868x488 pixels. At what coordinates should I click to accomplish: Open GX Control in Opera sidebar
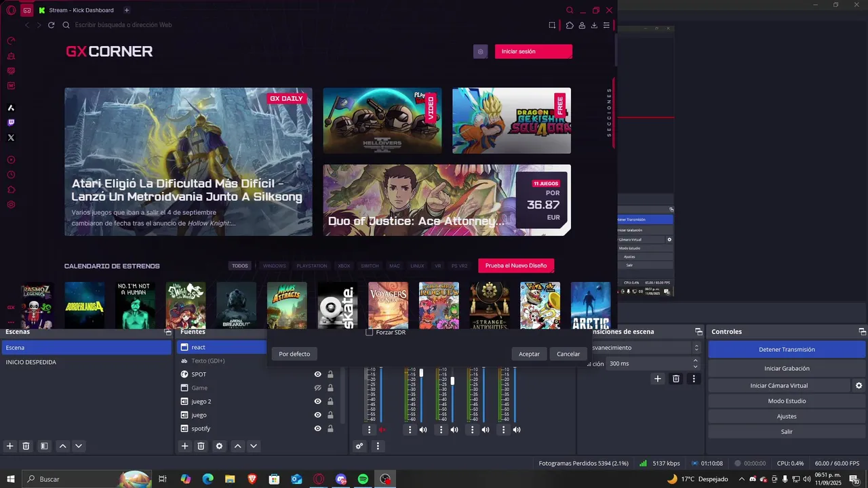click(11, 41)
